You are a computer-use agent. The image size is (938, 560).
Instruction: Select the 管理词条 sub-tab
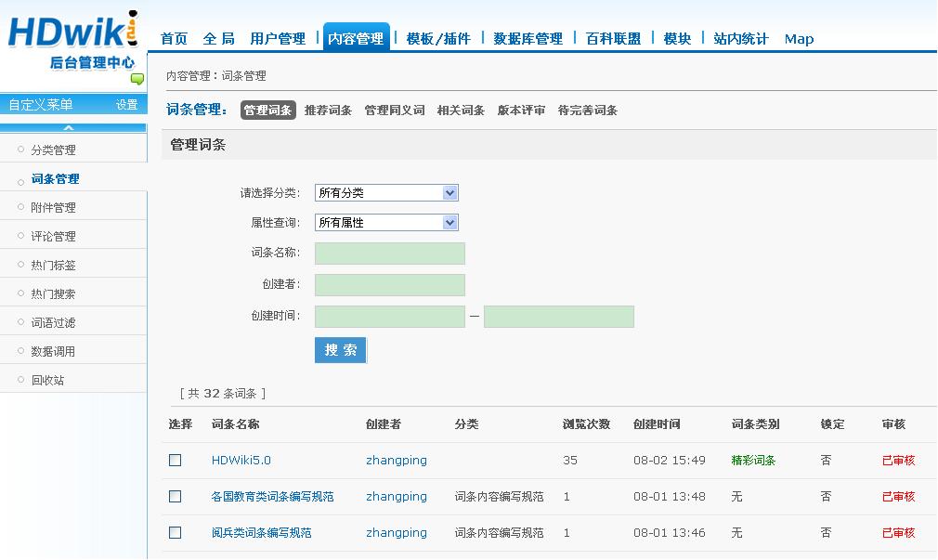[x=268, y=111]
